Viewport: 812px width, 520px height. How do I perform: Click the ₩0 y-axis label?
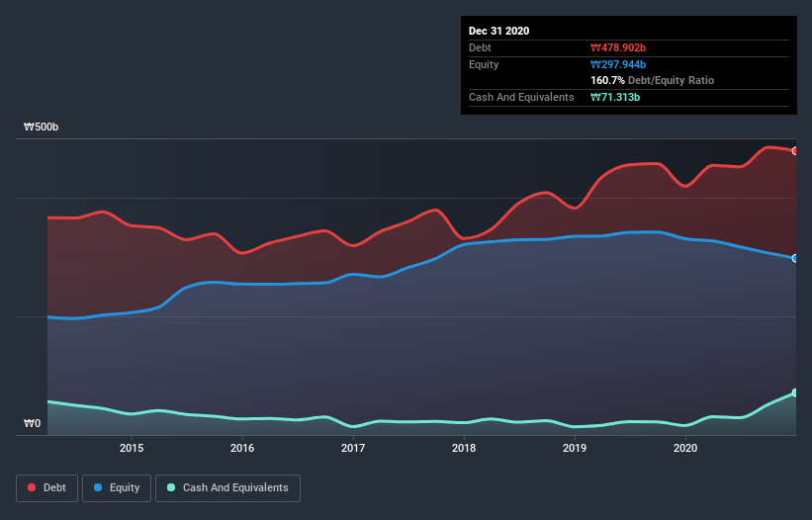coord(32,423)
